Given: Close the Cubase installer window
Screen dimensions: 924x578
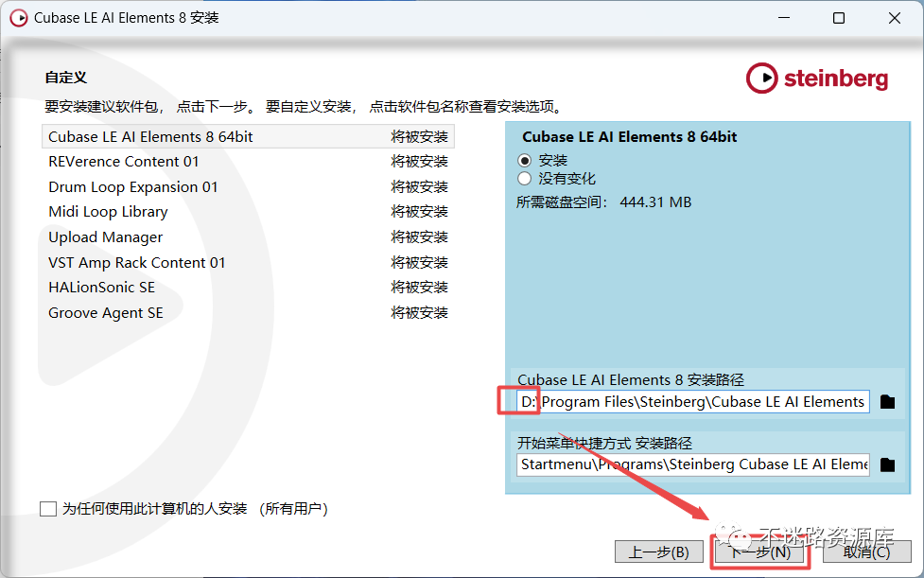Looking at the screenshot, I should pos(895,18).
